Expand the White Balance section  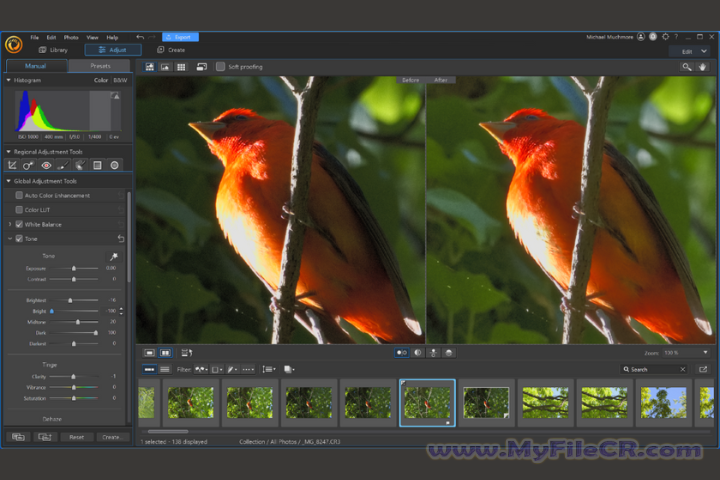[x=10, y=224]
